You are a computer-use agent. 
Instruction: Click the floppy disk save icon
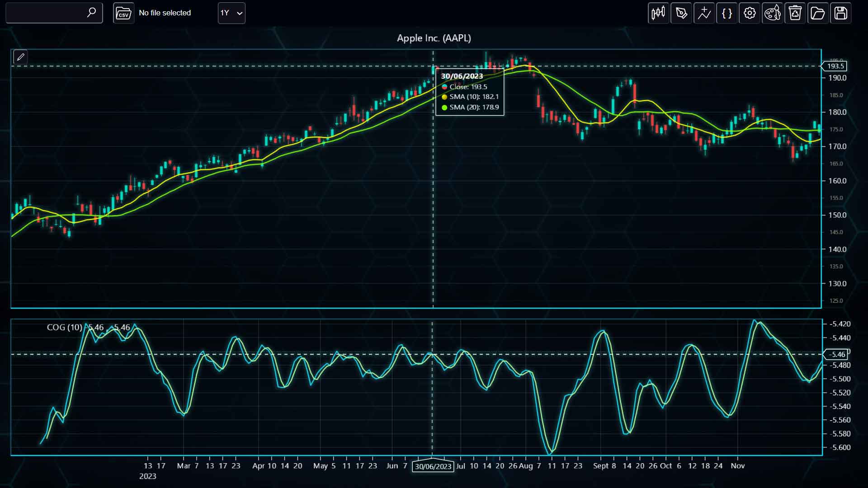click(841, 13)
